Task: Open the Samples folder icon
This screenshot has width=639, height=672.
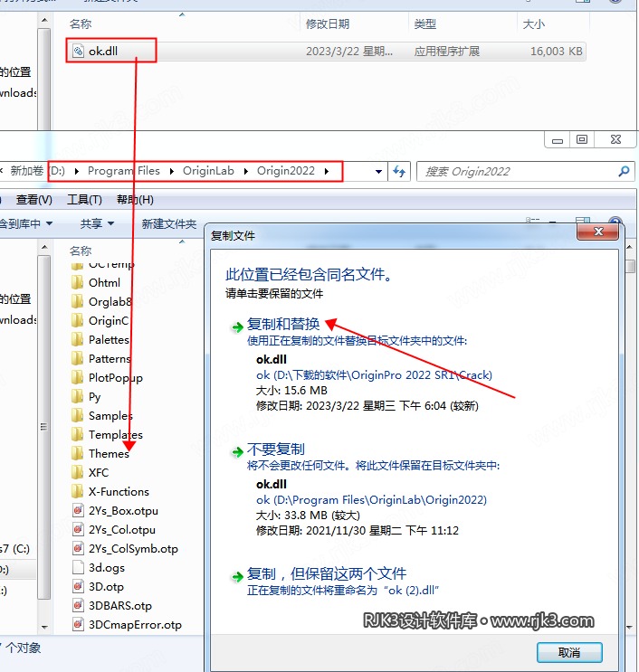Action: click(78, 415)
